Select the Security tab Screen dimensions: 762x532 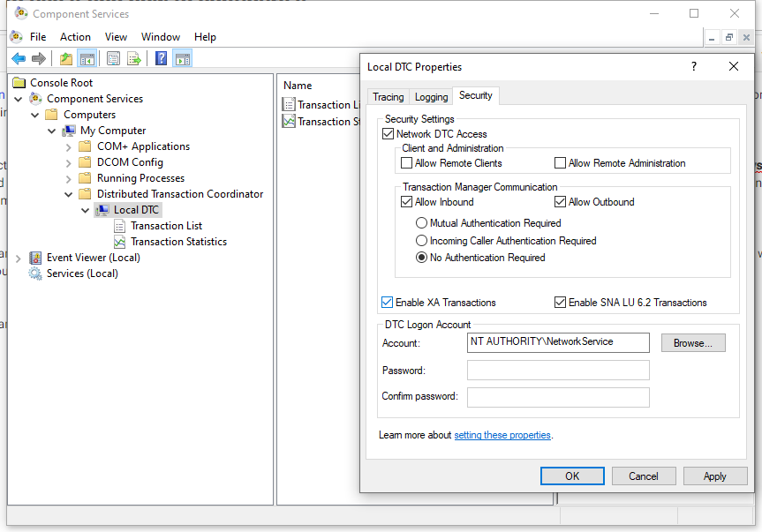tap(476, 95)
